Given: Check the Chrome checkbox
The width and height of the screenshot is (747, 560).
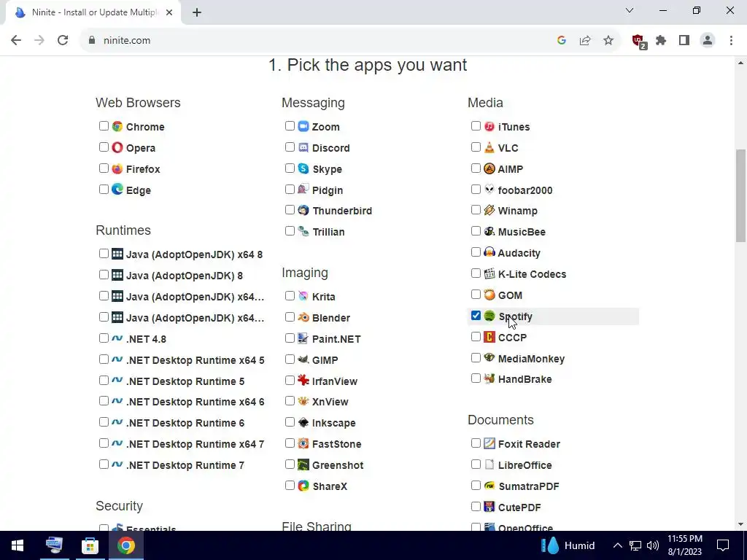Looking at the screenshot, I should point(104,125).
